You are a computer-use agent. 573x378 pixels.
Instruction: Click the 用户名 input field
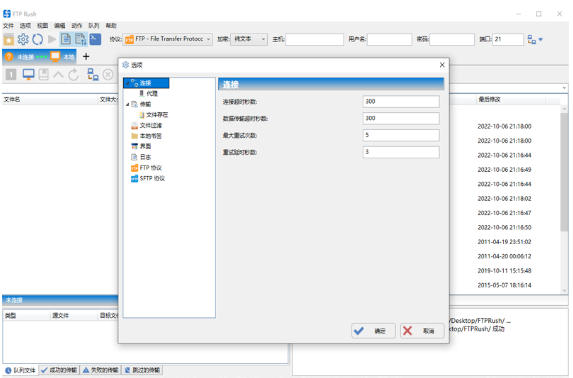389,39
